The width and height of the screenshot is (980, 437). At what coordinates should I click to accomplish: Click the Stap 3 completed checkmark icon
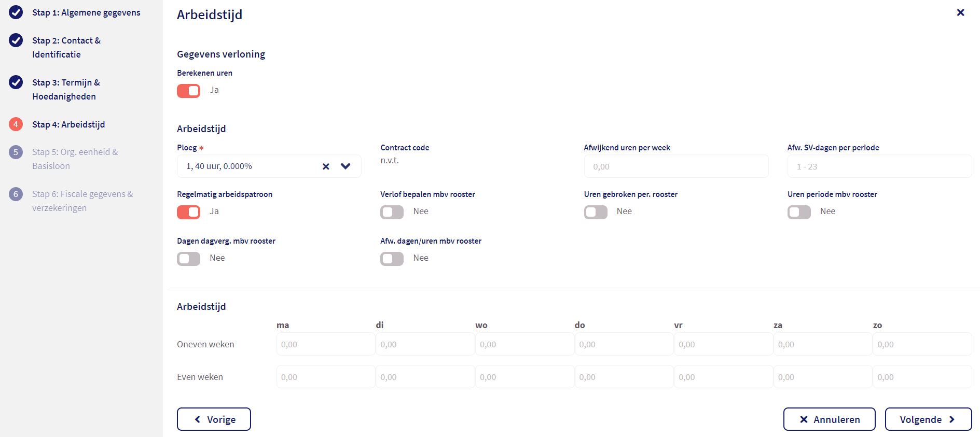point(16,82)
